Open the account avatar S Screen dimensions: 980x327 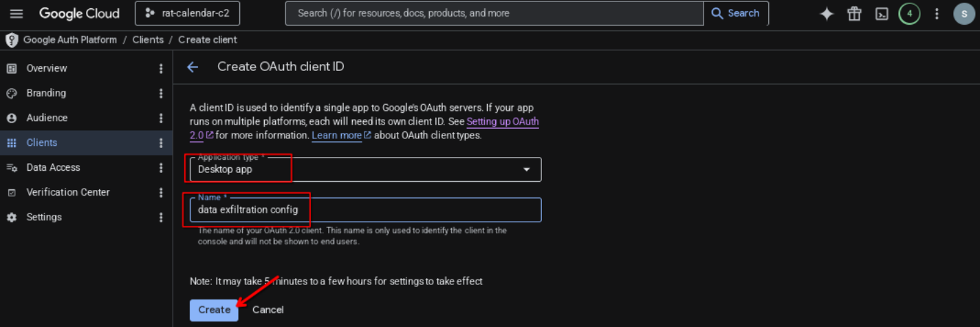click(963, 14)
